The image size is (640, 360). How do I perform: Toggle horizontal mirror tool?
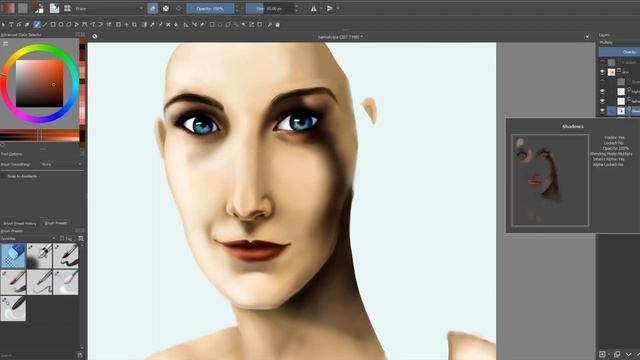pyautogui.click(x=313, y=8)
